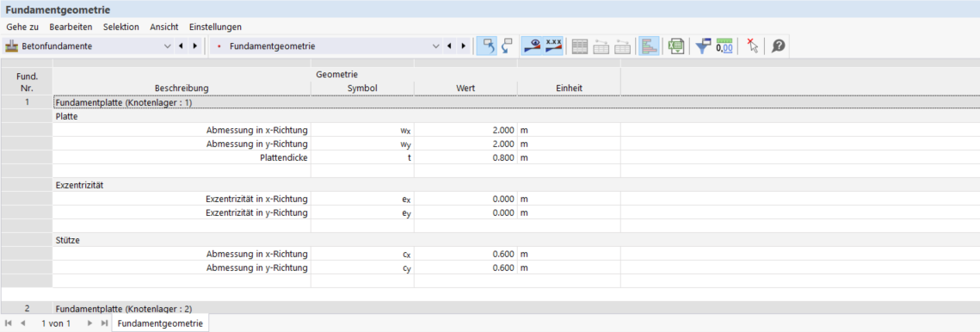The image size is (980, 332).
Task: Click the Plattendicke description cell
Action: (182, 157)
